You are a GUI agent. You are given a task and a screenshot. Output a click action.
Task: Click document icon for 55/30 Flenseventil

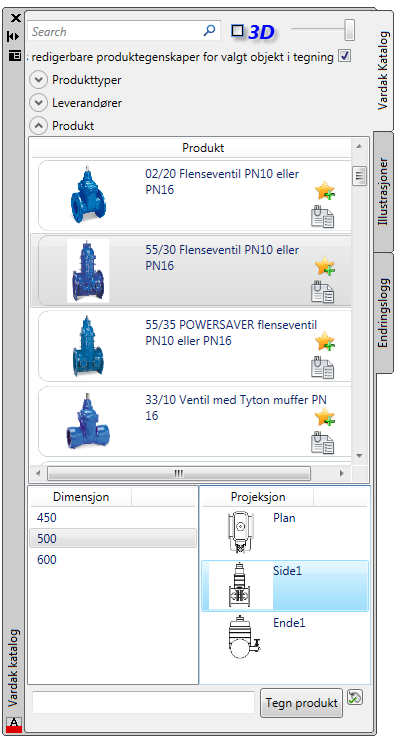[x=322, y=292]
